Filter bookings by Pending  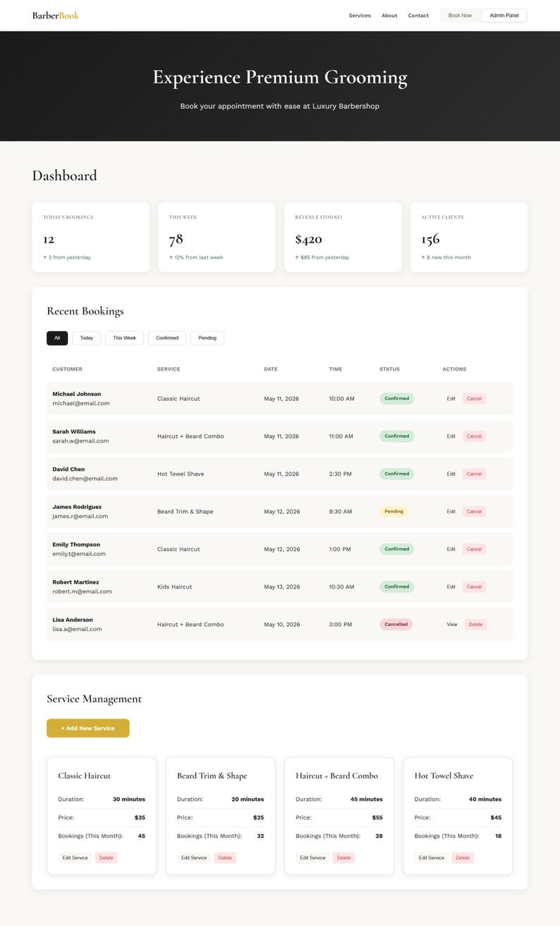click(207, 338)
